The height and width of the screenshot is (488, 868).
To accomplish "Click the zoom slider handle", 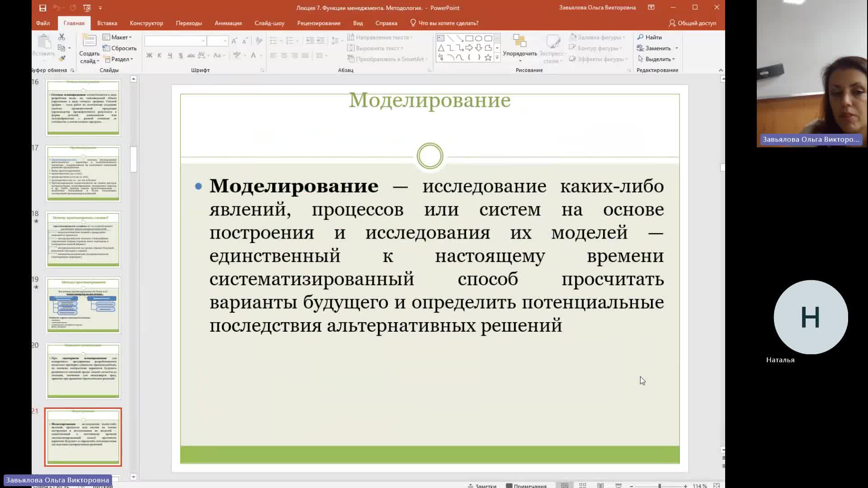I will [660, 486].
